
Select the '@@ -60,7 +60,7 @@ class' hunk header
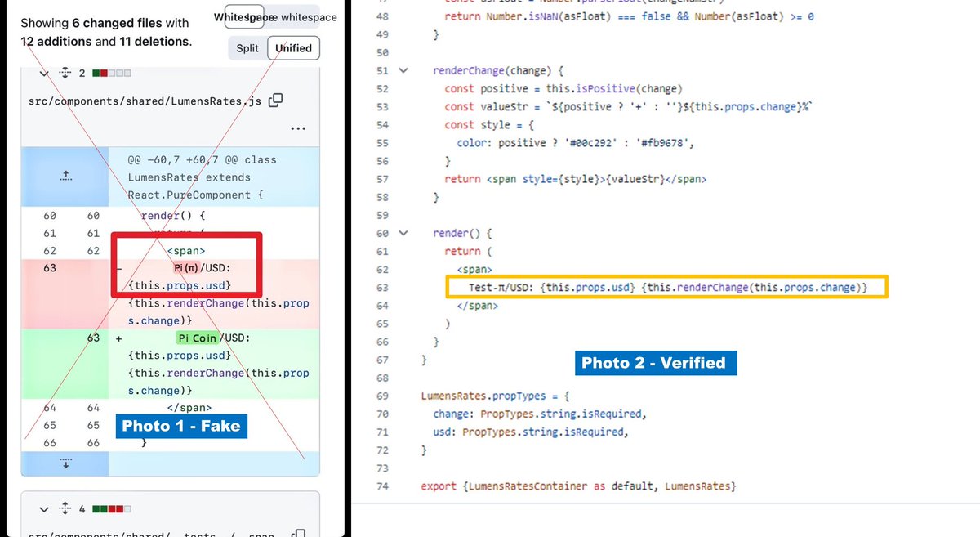point(203,159)
